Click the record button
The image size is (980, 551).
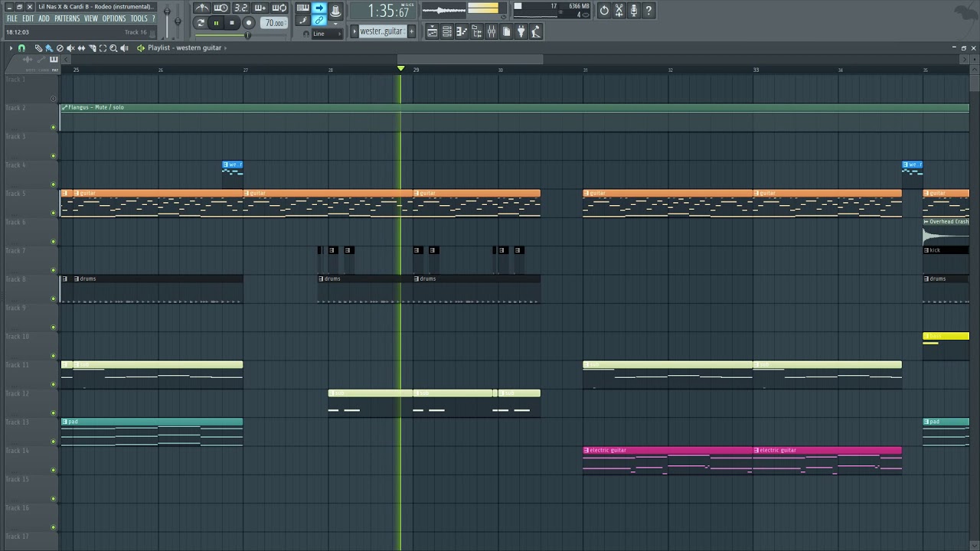249,23
